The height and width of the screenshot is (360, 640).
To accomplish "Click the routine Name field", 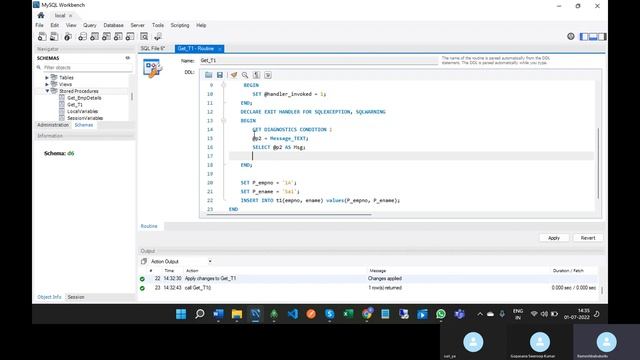I will [x=318, y=60].
